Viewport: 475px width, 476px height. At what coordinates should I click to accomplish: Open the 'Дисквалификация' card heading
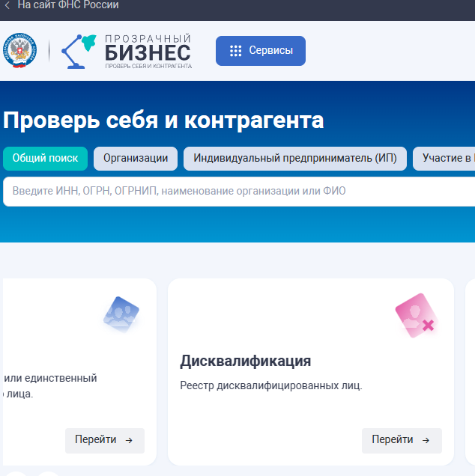tap(245, 361)
